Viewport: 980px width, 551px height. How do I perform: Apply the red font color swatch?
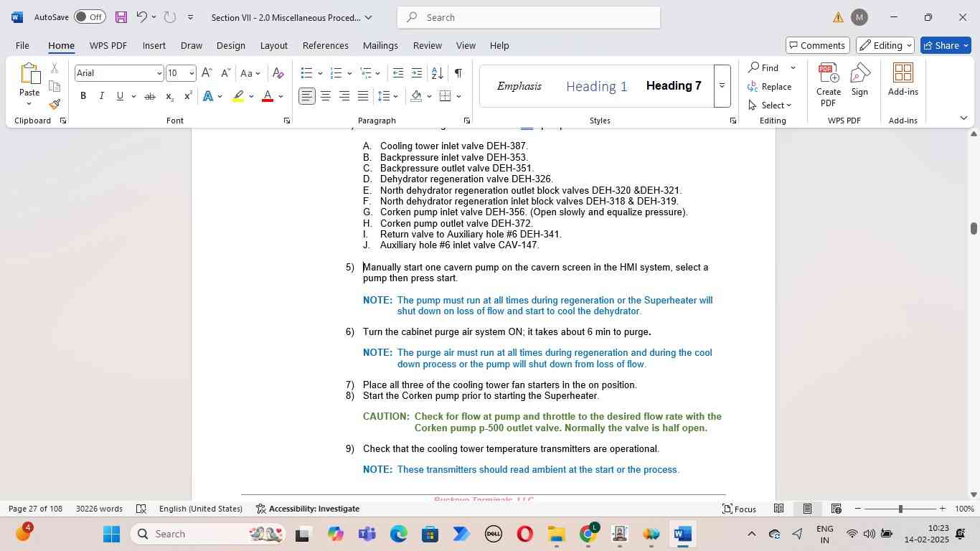pos(268,96)
